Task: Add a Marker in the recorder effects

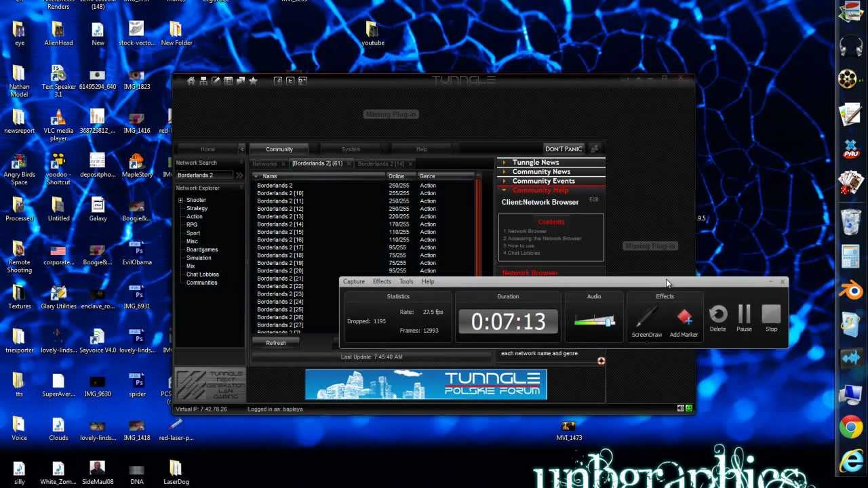Action: 684,321
